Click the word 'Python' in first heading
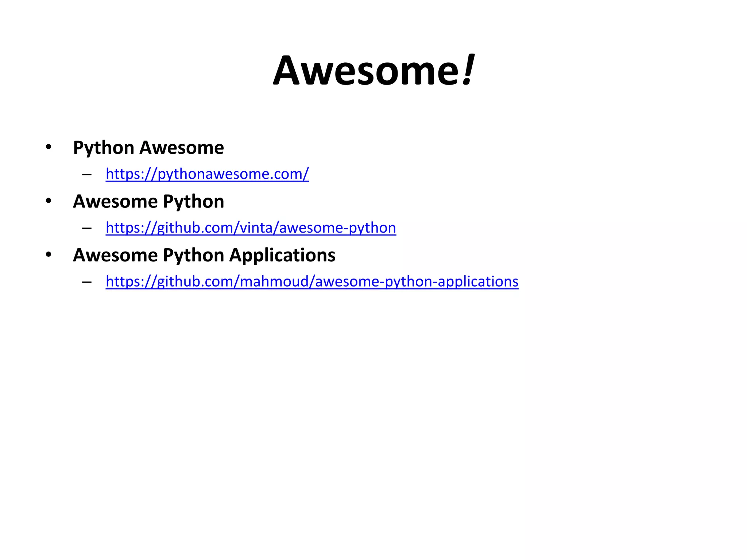The image size is (747, 560). [104, 148]
